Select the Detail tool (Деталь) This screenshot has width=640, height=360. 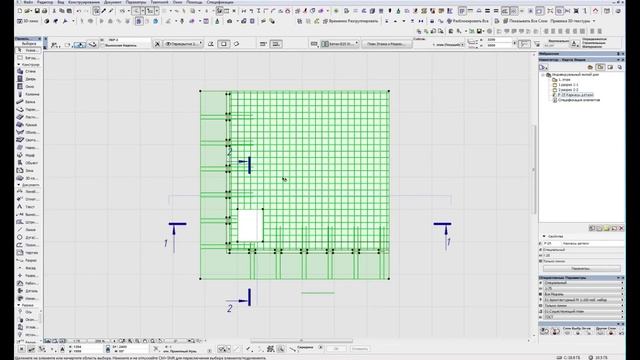coord(28,291)
